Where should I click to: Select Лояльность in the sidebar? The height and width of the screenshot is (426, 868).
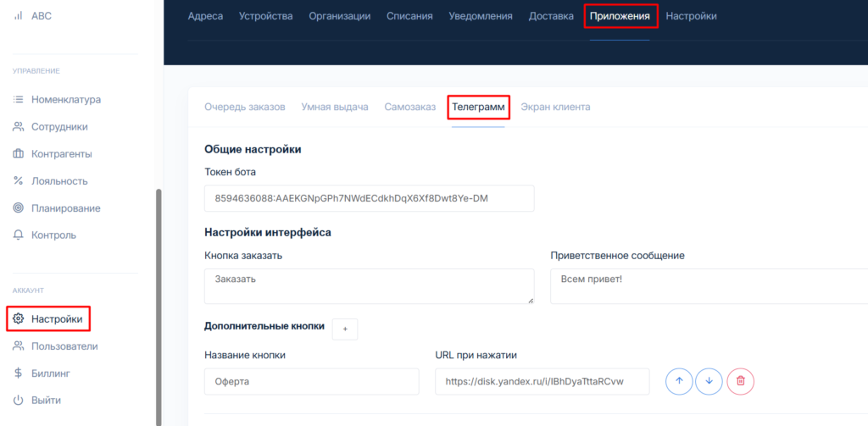pyautogui.click(x=59, y=180)
